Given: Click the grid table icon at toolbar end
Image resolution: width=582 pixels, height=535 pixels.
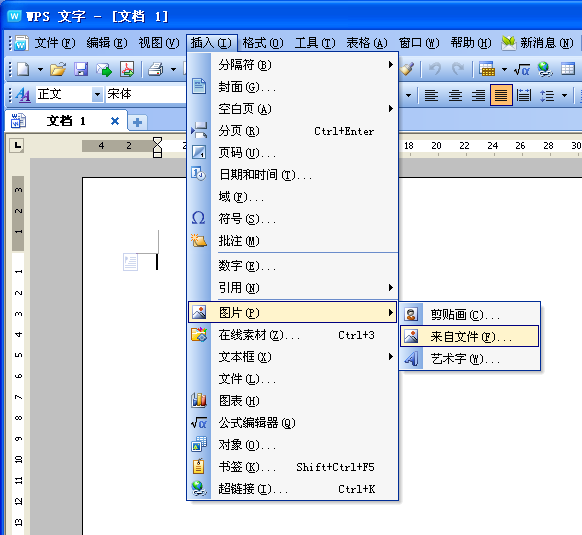Looking at the screenshot, I should (568, 69).
